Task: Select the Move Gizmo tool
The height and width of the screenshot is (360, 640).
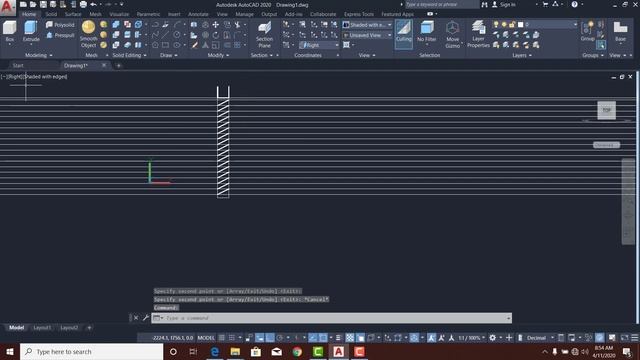Action: [452, 35]
